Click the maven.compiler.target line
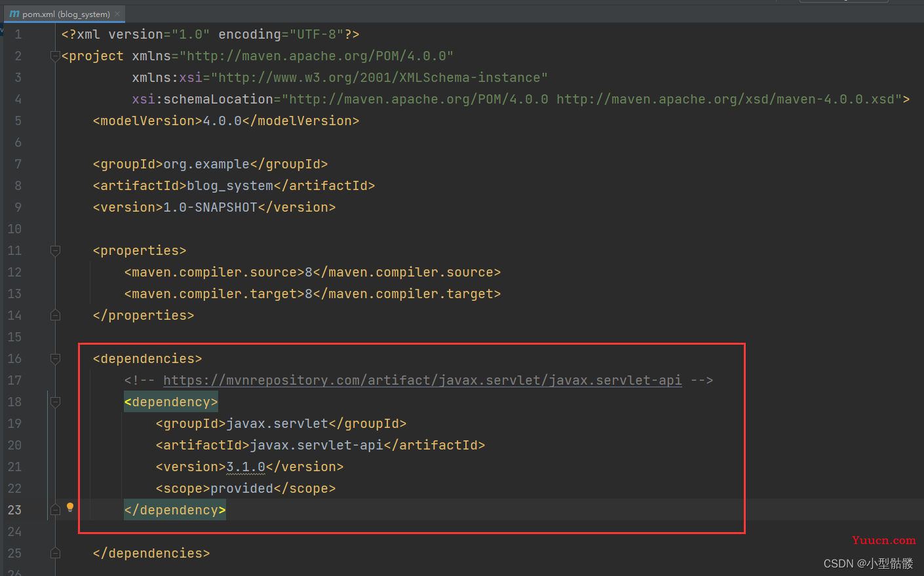The height and width of the screenshot is (576, 924). (x=313, y=294)
